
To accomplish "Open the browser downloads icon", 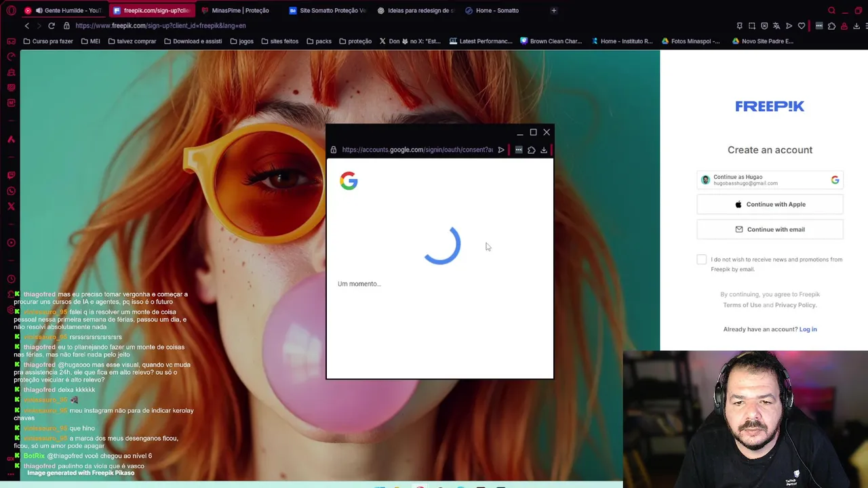I will (856, 26).
